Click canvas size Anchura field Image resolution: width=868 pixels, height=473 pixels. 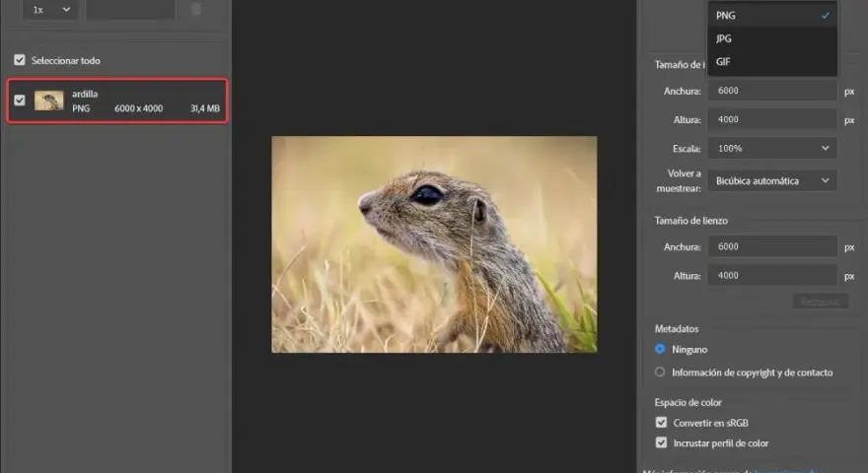772,246
